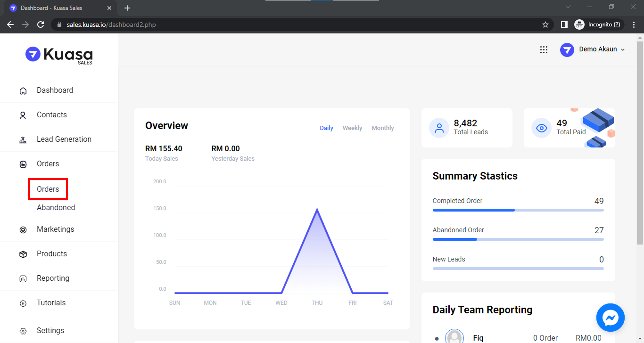This screenshot has height=343, width=644.
Task: Open Chrome tab search chevron
Action: tap(568, 7)
